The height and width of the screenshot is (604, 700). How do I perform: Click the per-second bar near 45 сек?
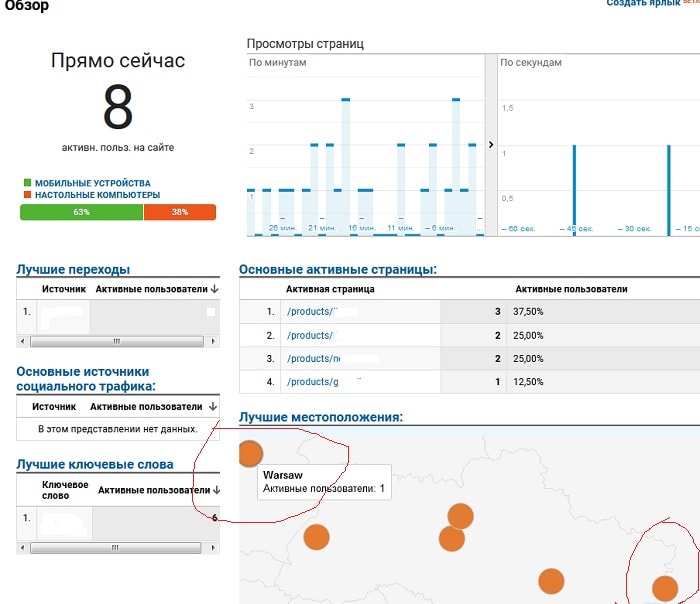click(x=574, y=190)
